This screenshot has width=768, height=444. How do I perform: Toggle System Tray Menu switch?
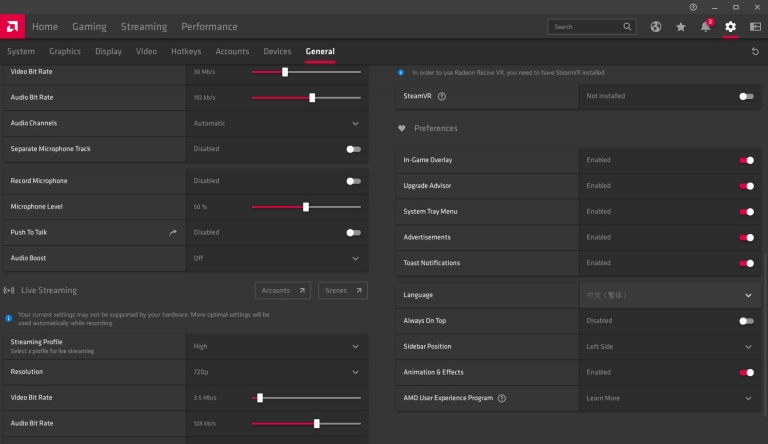(x=746, y=212)
